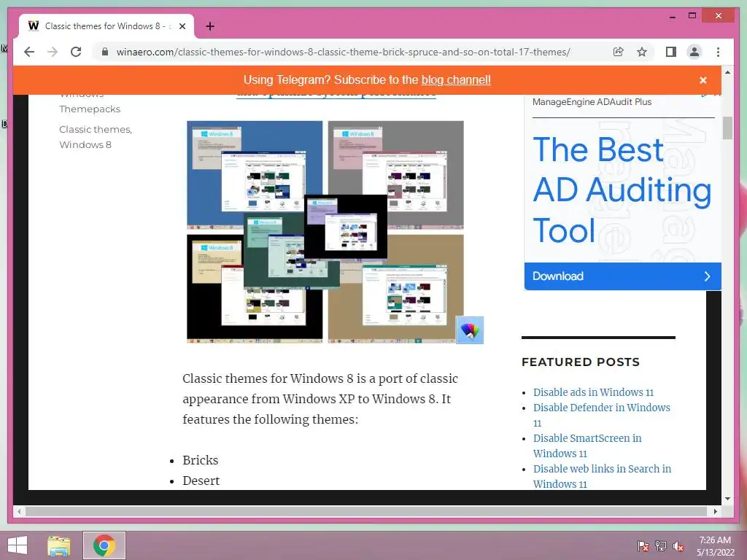Click the Desert list item

pos(201,481)
